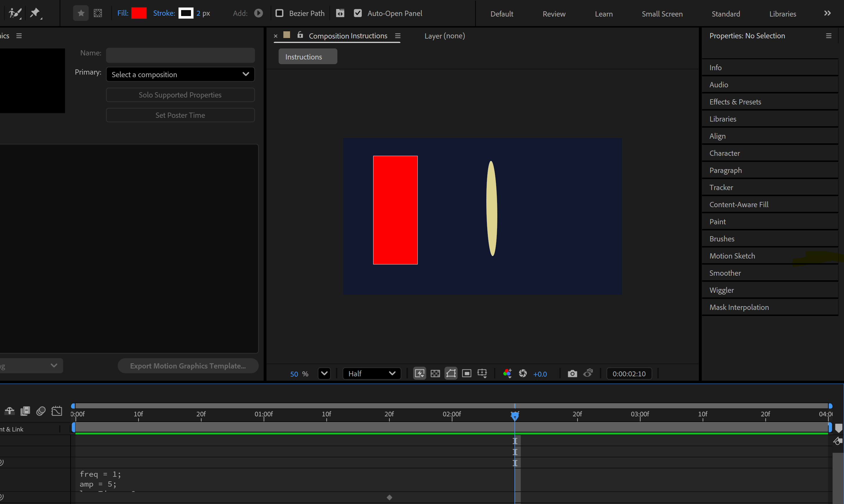Click Set Poster Time button
This screenshot has height=504, width=844.
[x=180, y=115]
